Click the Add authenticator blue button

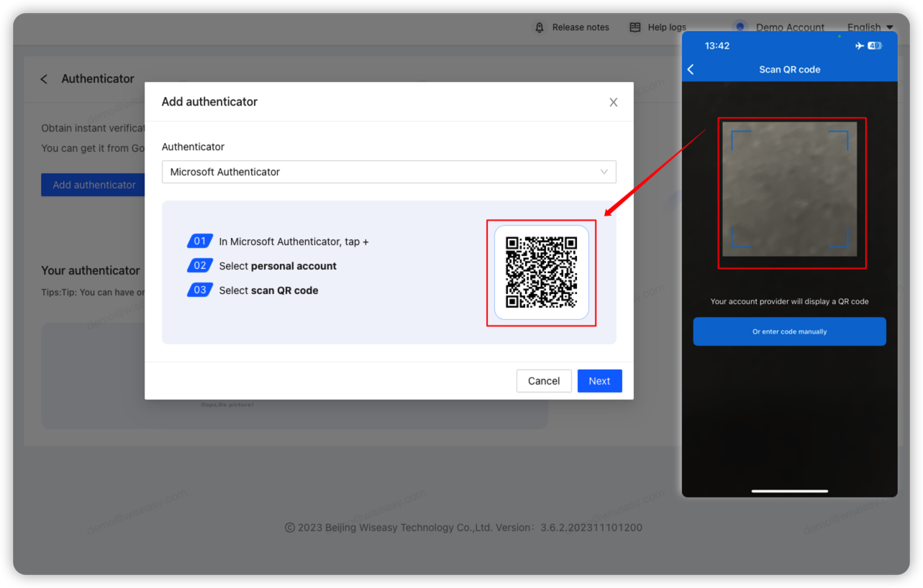(94, 185)
